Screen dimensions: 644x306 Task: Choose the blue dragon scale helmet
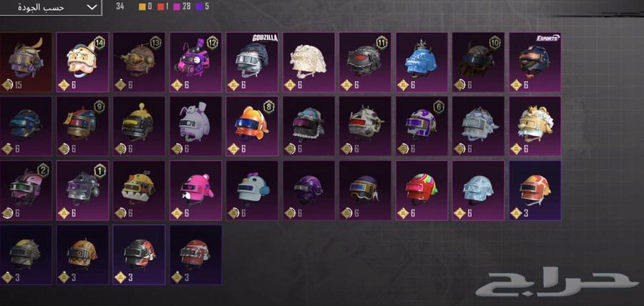[x=421, y=62]
